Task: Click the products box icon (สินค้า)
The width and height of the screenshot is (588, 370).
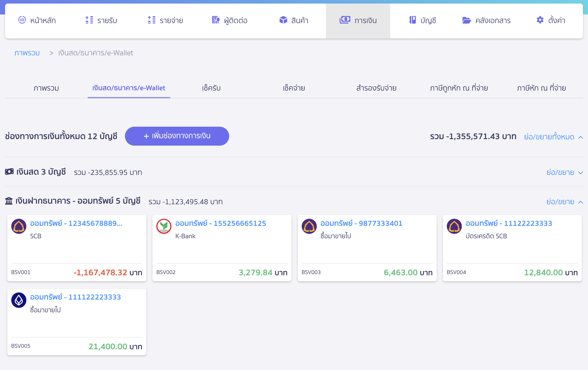Action: [283, 20]
